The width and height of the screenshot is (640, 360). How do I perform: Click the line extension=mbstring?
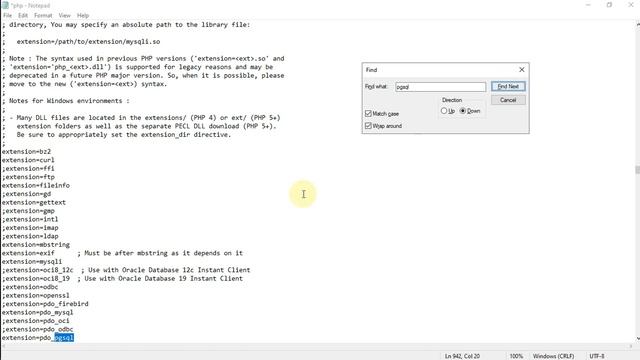pos(36,245)
